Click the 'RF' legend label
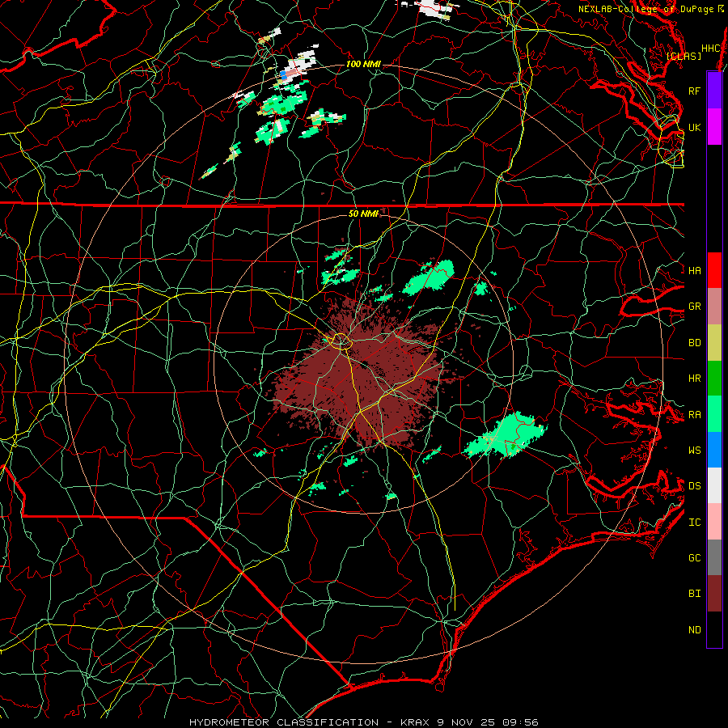 pos(694,91)
